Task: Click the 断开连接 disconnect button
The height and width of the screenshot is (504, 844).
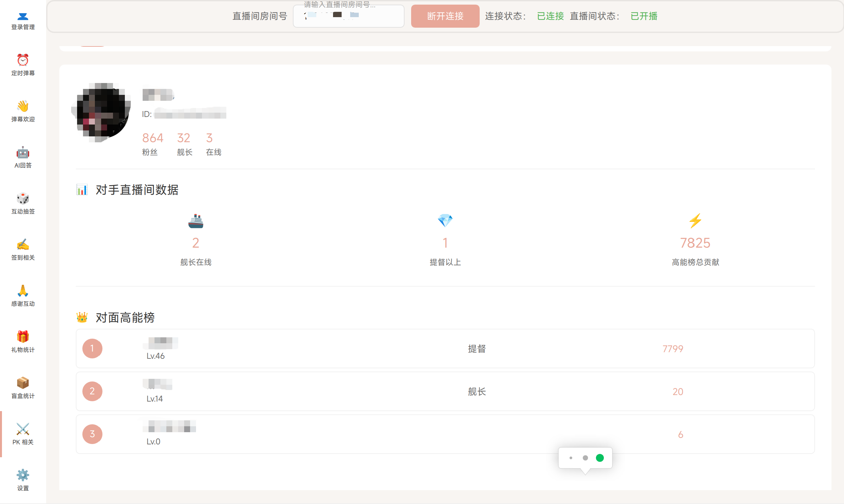Action: point(445,16)
